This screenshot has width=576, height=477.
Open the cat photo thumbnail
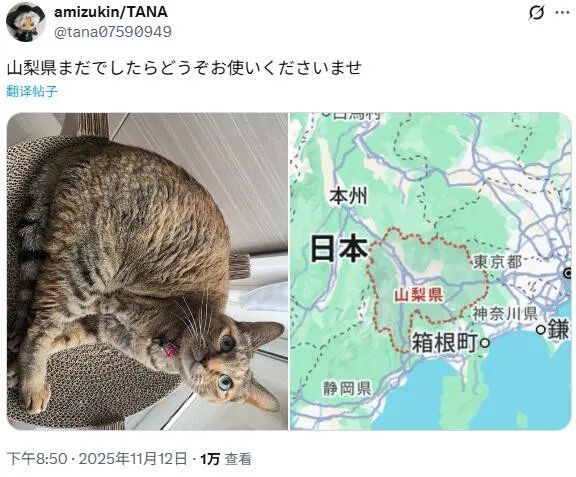(147, 271)
